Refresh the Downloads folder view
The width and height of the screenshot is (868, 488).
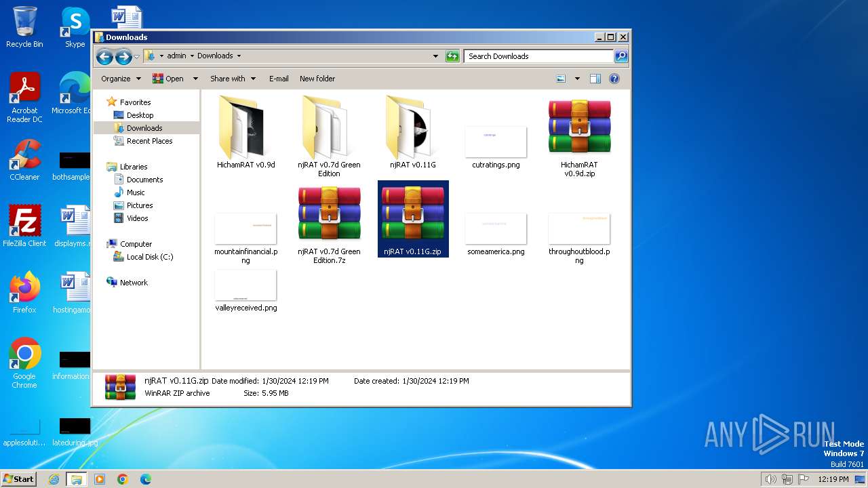pos(452,56)
